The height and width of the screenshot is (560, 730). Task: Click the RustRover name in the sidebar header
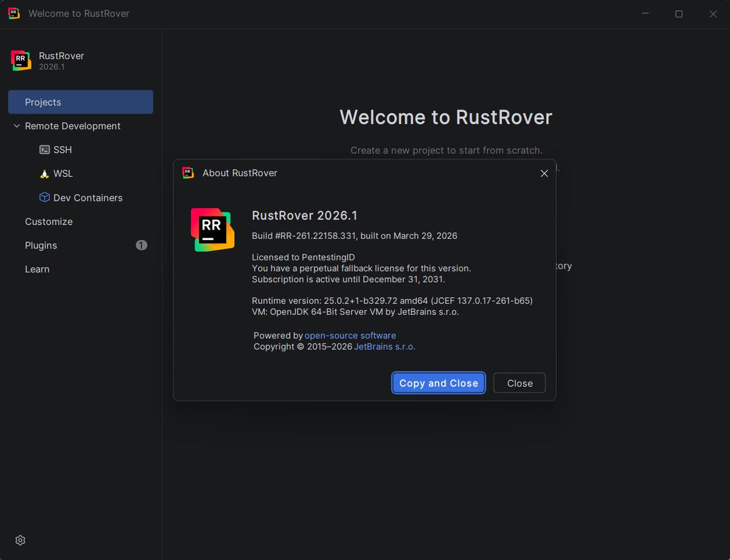61,55
